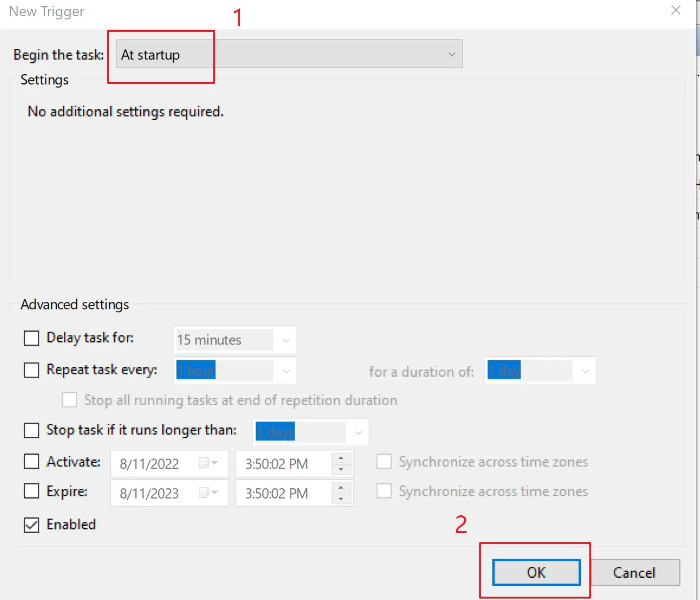Close the New Trigger dialog
The width and height of the screenshot is (700, 600).
[x=675, y=10]
